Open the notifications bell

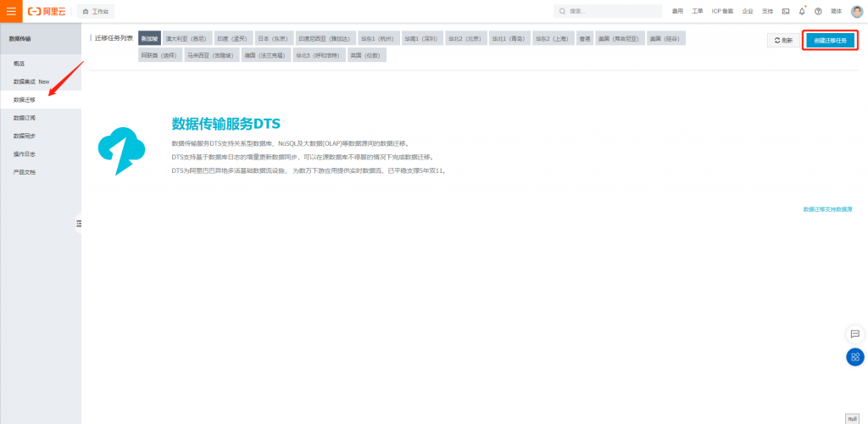coord(802,11)
